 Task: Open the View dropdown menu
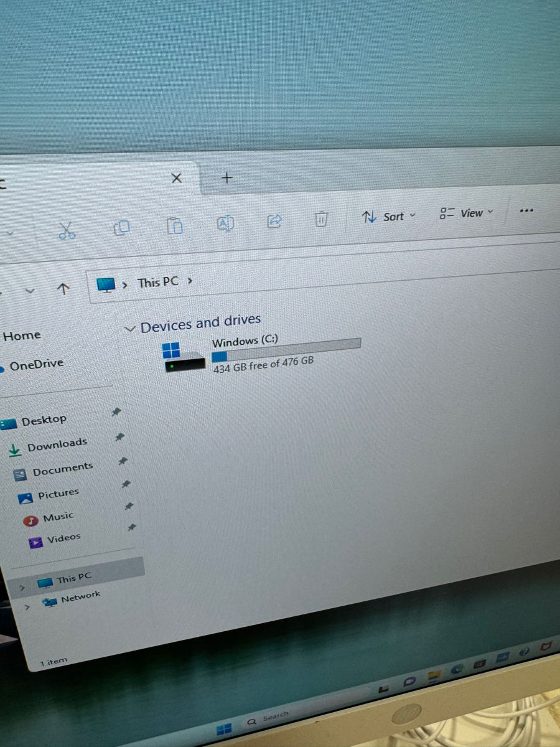(466, 214)
